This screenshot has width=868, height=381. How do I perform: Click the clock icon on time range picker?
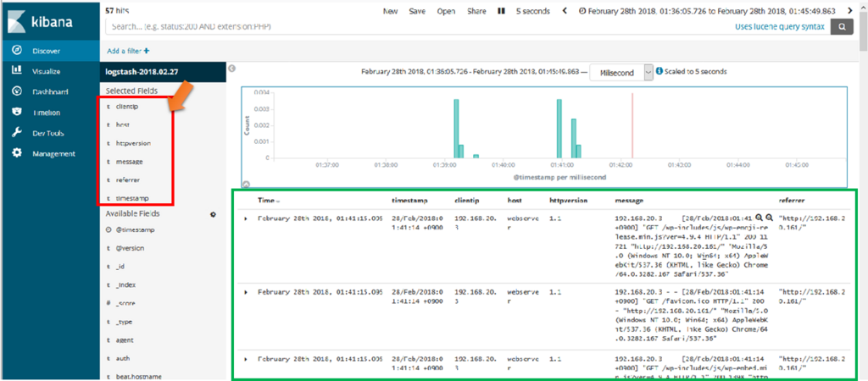coord(582,11)
